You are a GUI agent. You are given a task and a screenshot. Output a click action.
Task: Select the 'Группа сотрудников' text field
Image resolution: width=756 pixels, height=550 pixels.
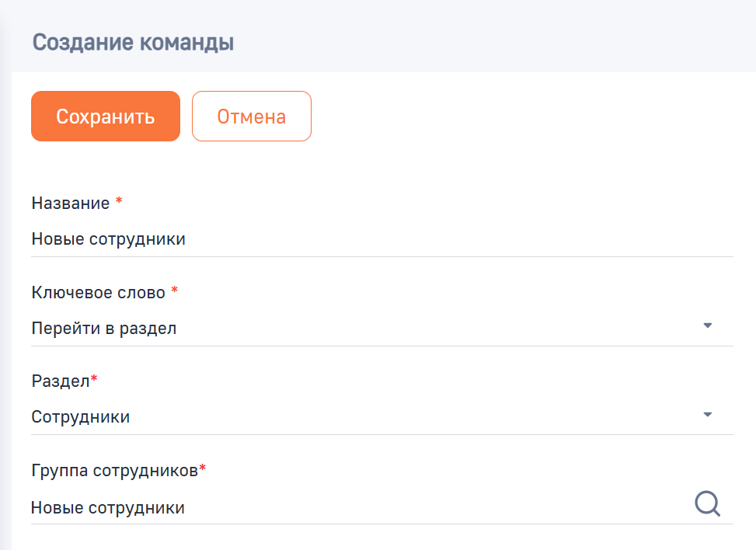311,507
